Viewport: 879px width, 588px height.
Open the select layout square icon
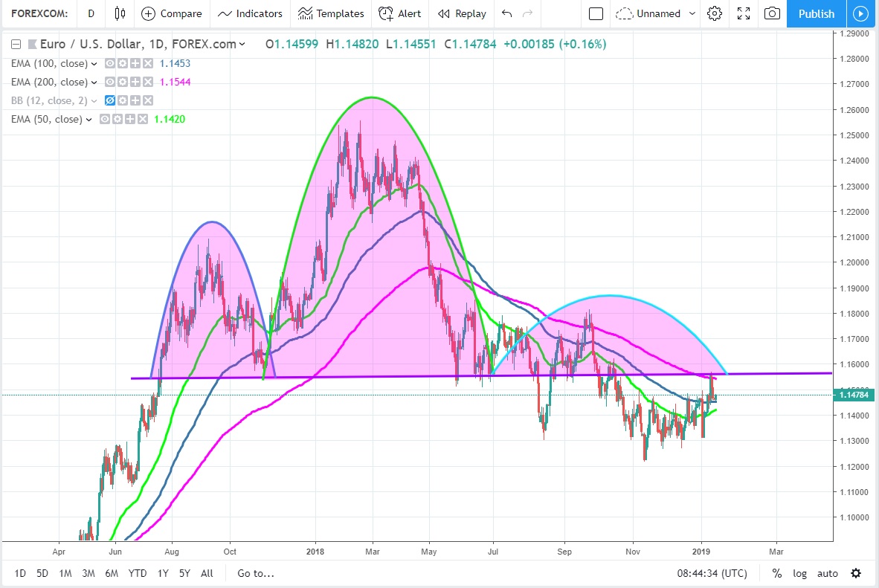coord(596,13)
